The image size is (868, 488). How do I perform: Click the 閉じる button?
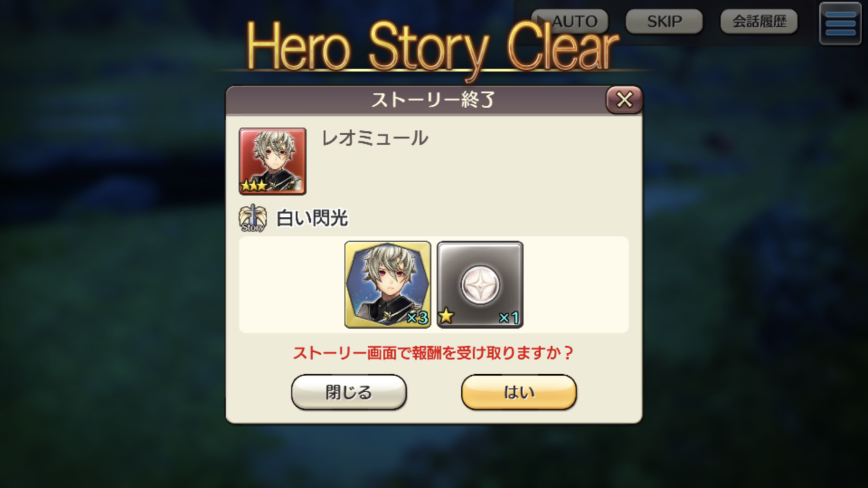pyautogui.click(x=349, y=392)
